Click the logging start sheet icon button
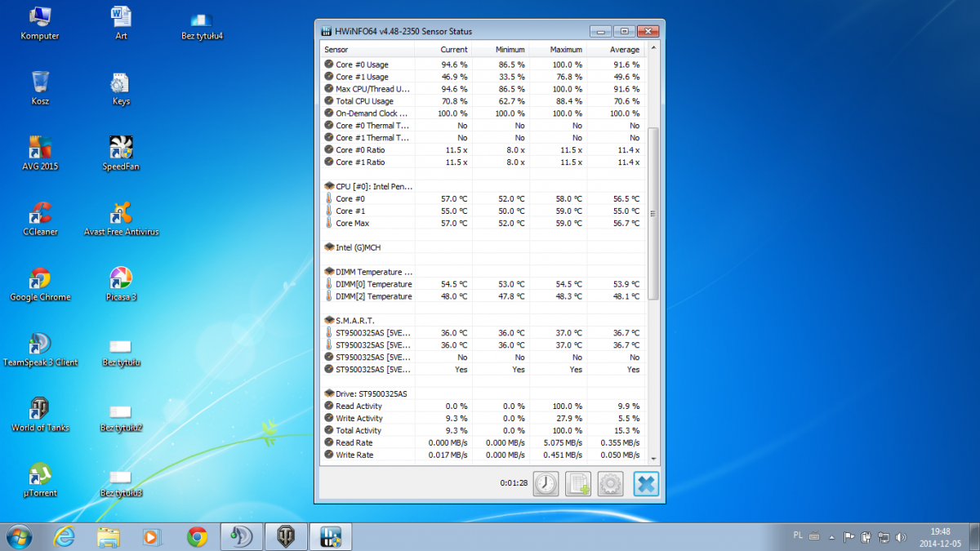Screen dimensions: 980x551 pyautogui.click(x=578, y=484)
